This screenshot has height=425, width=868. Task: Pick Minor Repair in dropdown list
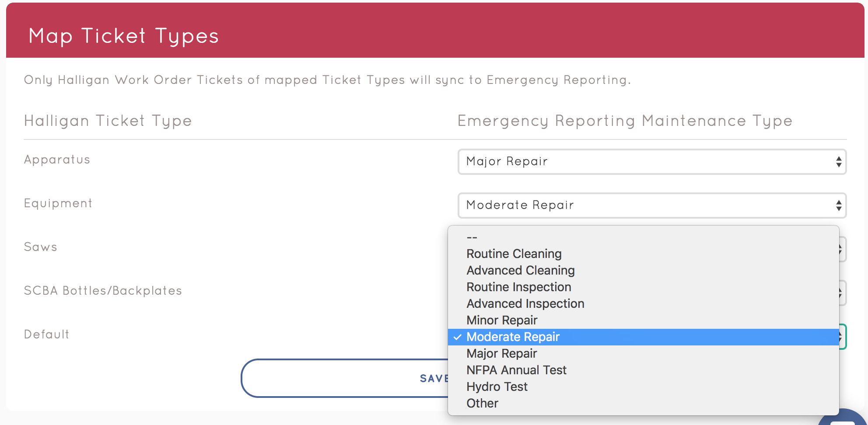tap(644, 320)
